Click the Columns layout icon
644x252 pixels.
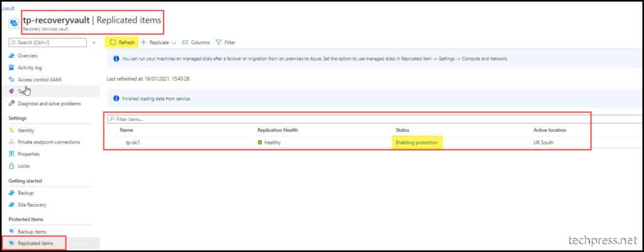[185, 42]
